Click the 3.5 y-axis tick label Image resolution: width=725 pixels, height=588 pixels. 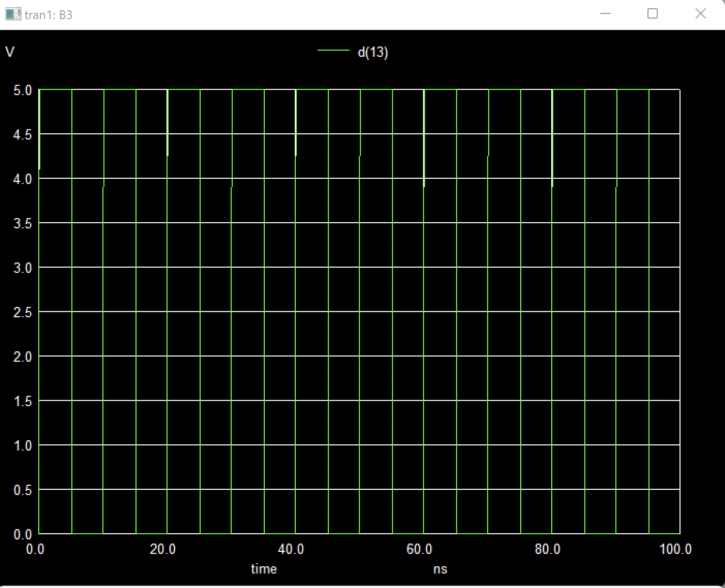tap(23, 224)
